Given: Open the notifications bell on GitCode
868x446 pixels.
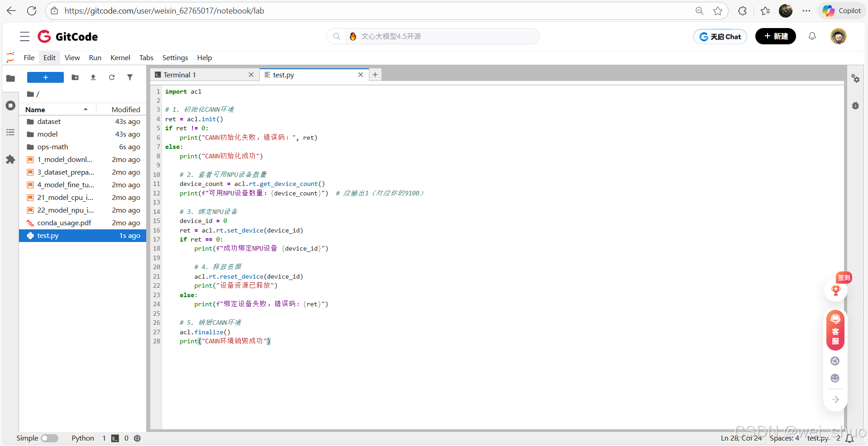Looking at the screenshot, I should tap(812, 36).
